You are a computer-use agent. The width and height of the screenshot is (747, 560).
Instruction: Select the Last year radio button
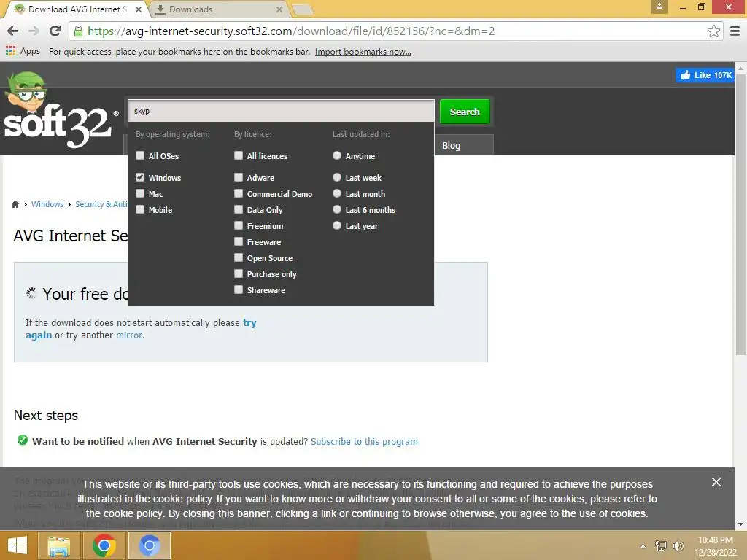337,225
